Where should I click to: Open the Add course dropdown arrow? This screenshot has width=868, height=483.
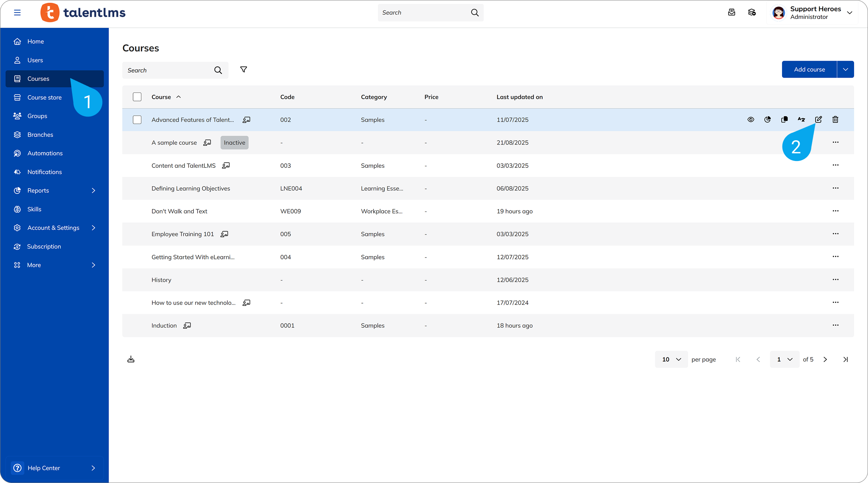click(x=845, y=69)
